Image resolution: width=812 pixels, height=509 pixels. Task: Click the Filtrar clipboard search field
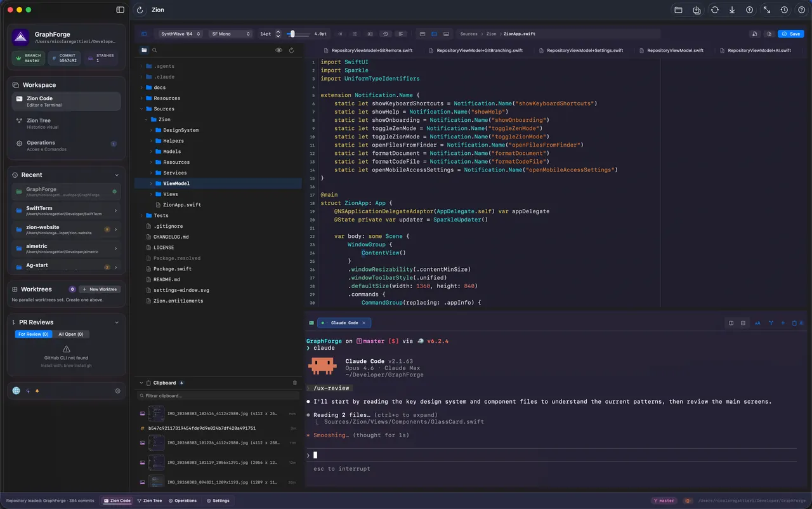pos(218,395)
